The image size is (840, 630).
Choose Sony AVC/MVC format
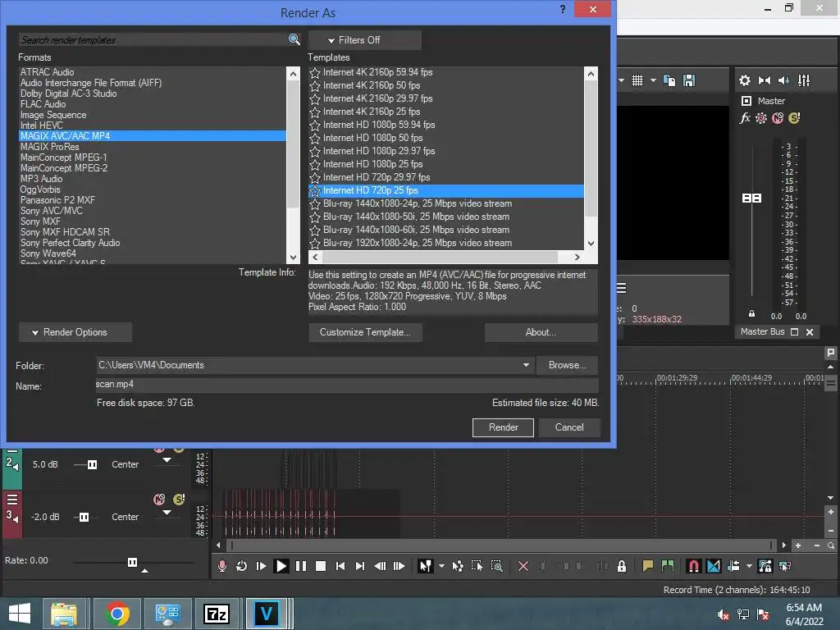click(x=152, y=211)
